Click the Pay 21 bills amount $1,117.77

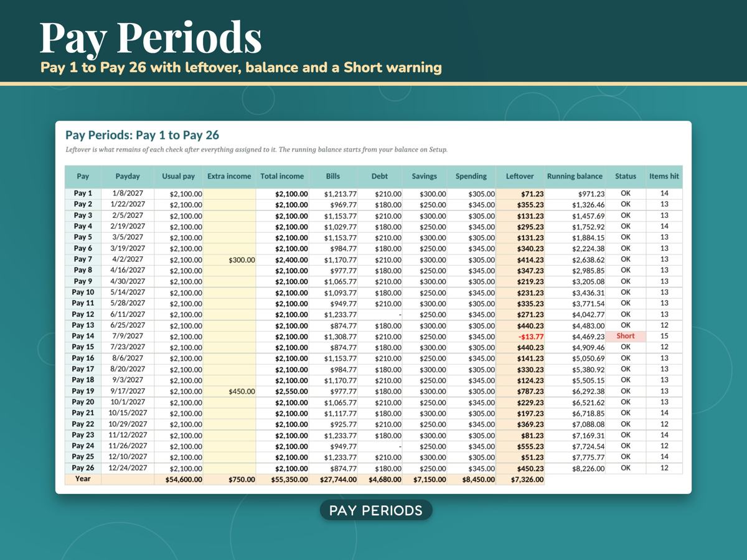(x=333, y=413)
